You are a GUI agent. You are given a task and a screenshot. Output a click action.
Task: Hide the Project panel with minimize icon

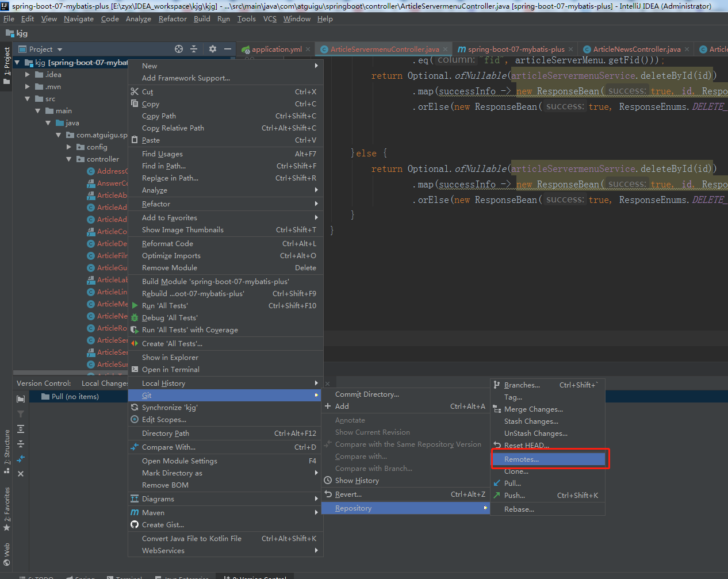click(x=228, y=49)
